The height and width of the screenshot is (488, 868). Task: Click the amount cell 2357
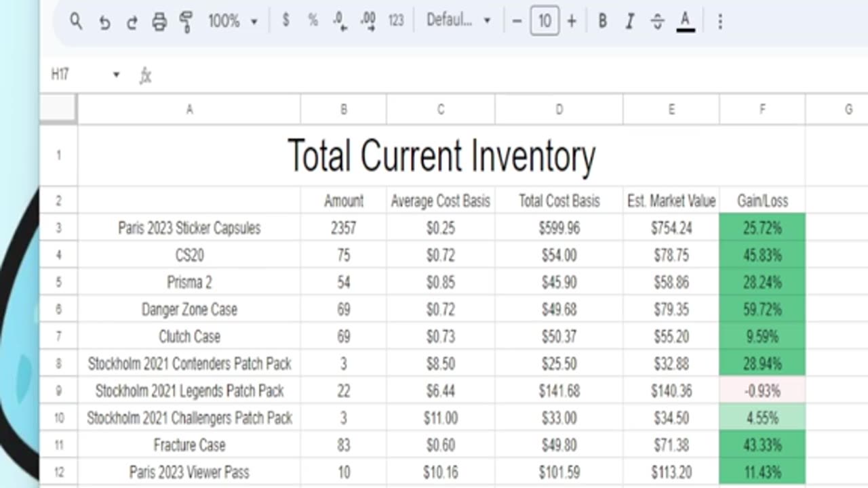pyautogui.click(x=344, y=228)
